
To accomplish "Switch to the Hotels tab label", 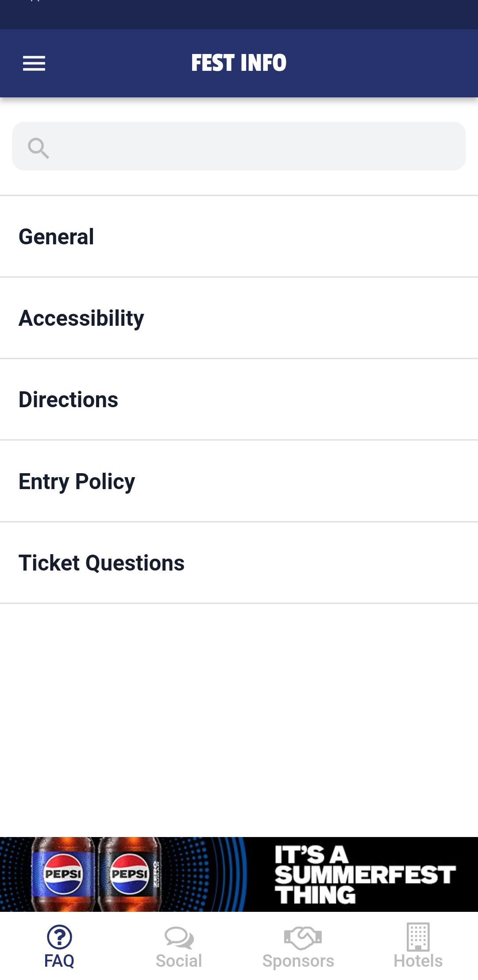I will [418, 961].
